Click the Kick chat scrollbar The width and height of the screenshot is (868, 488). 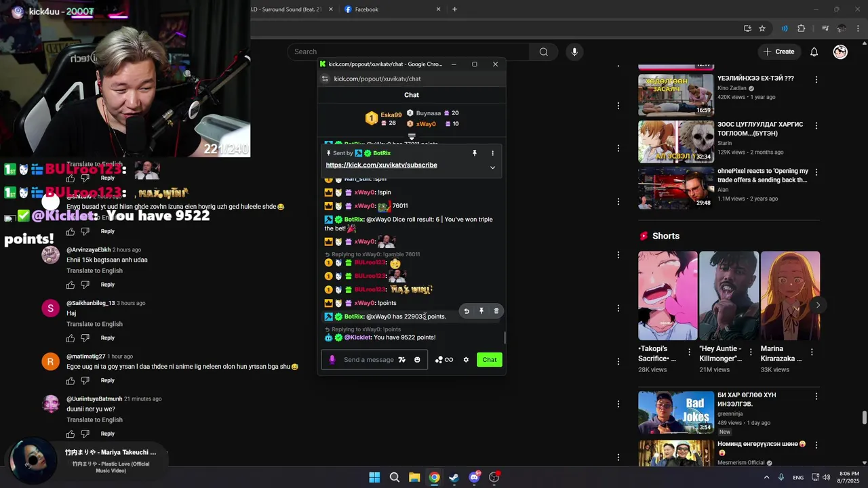[x=504, y=338]
